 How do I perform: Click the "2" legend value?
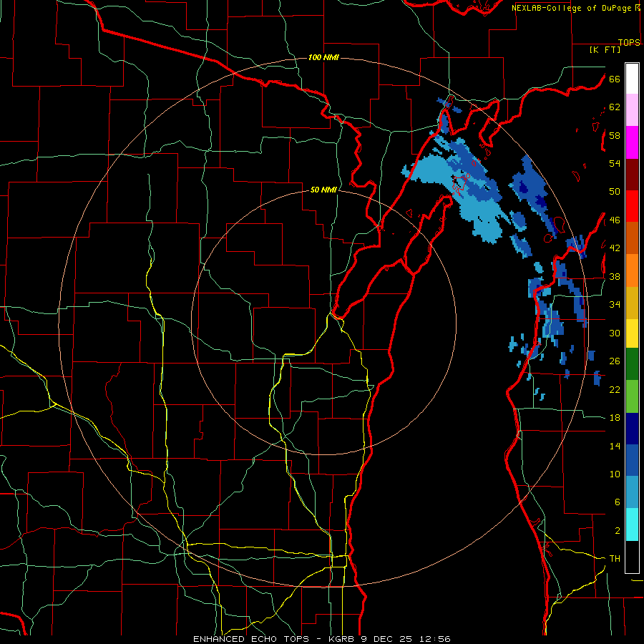[x=618, y=531]
